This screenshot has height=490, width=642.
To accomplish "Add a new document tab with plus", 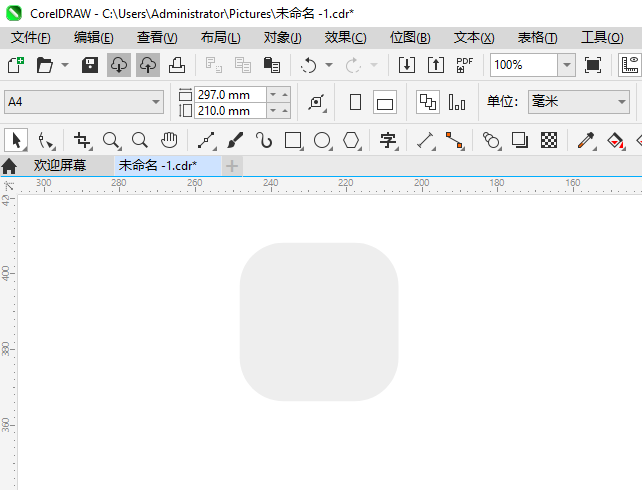I will pyautogui.click(x=232, y=166).
